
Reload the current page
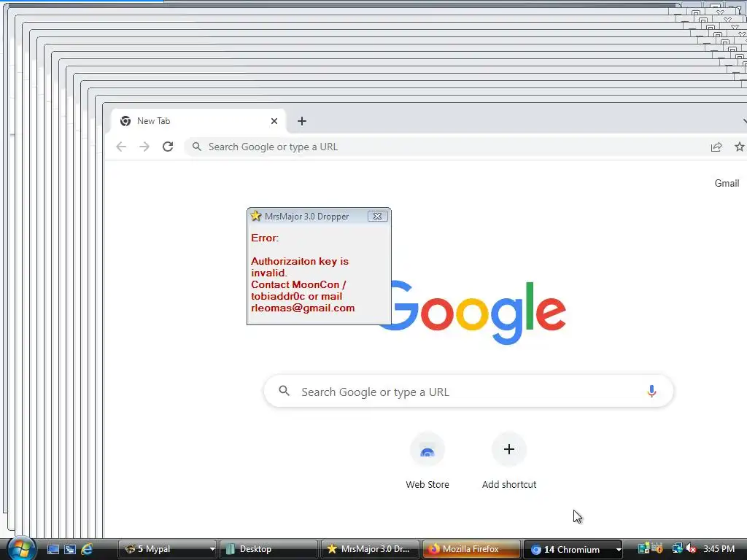click(168, 147)
